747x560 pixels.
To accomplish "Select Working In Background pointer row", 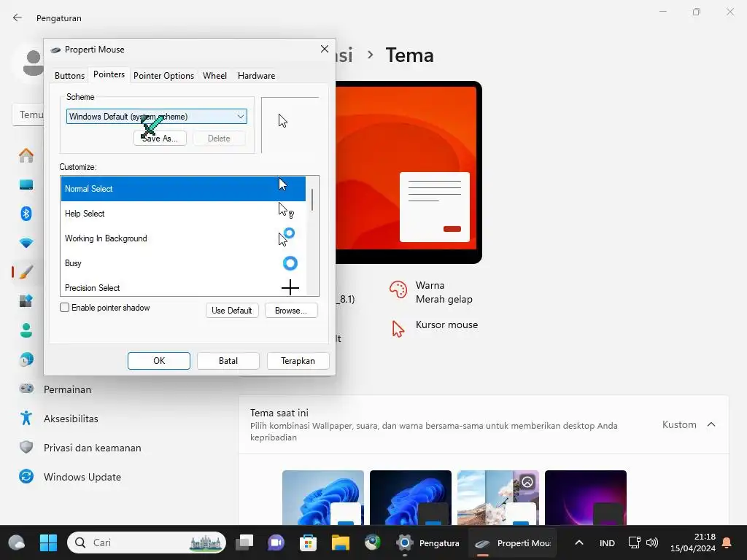I will point(183,238).
